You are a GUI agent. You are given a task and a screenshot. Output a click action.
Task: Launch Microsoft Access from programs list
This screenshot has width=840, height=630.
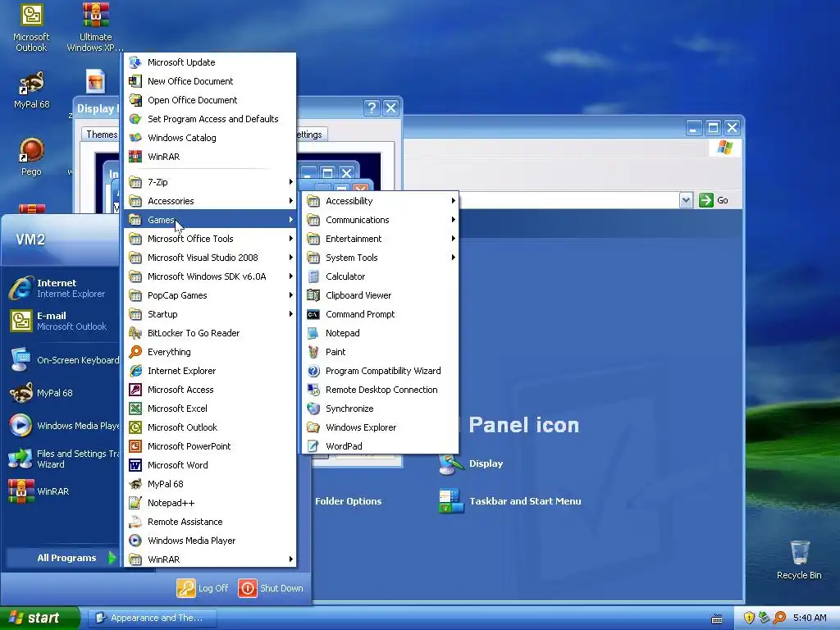(x=210, y=390)
